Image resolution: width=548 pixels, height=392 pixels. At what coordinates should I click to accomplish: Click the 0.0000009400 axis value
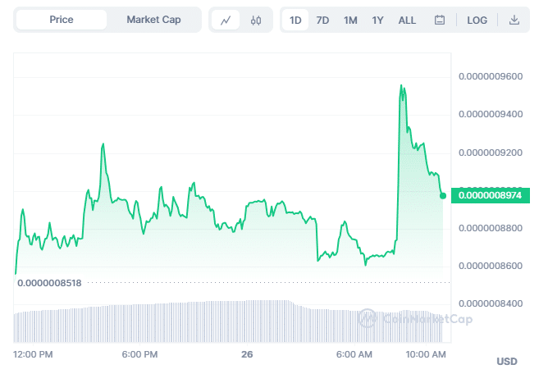point(491,114)
